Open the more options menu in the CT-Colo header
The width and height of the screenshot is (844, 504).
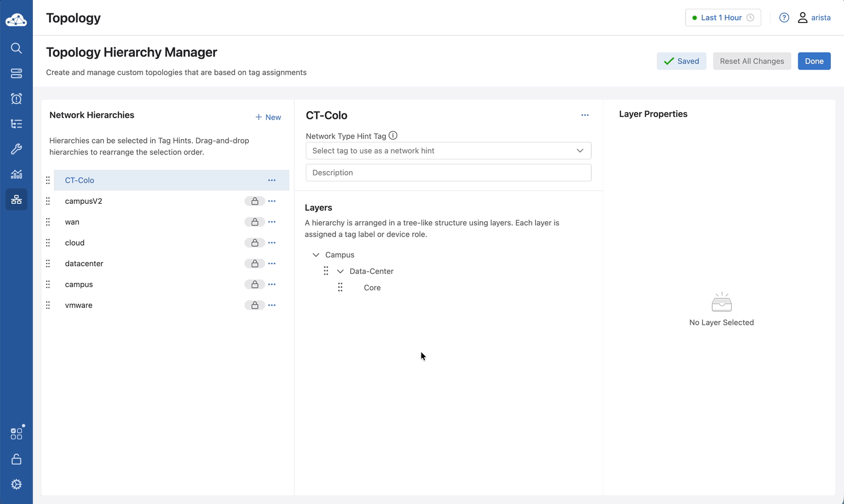point(585,115)
